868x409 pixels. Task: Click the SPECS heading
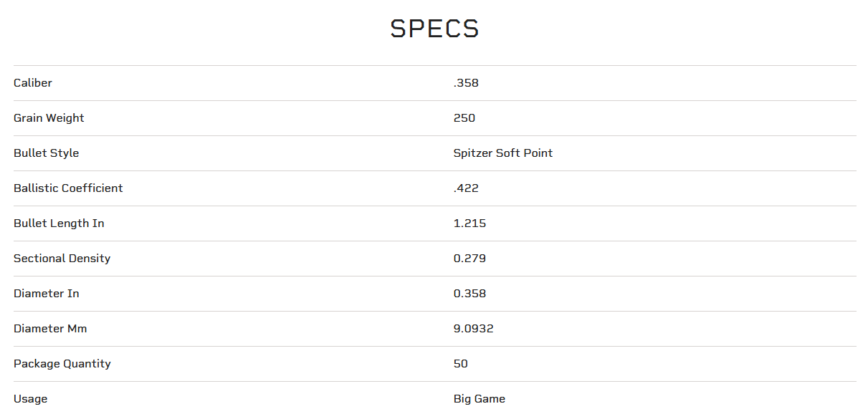click(434, 29)
